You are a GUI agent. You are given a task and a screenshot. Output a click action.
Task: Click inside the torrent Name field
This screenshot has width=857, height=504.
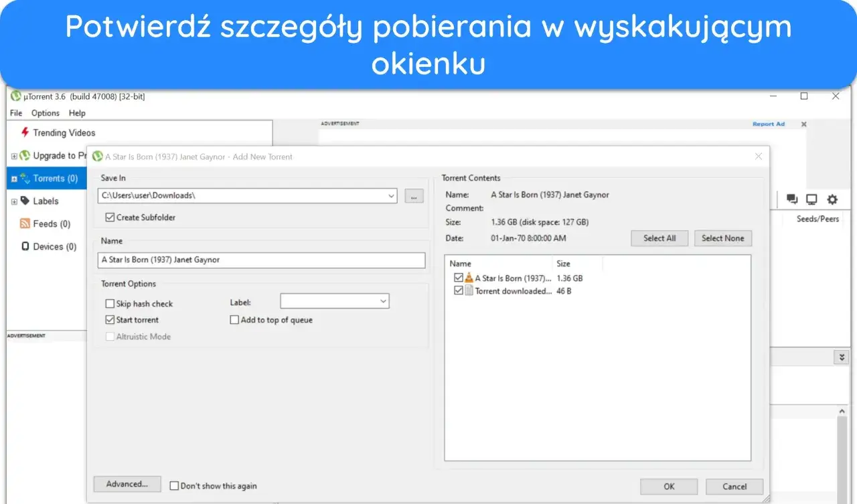261,260
